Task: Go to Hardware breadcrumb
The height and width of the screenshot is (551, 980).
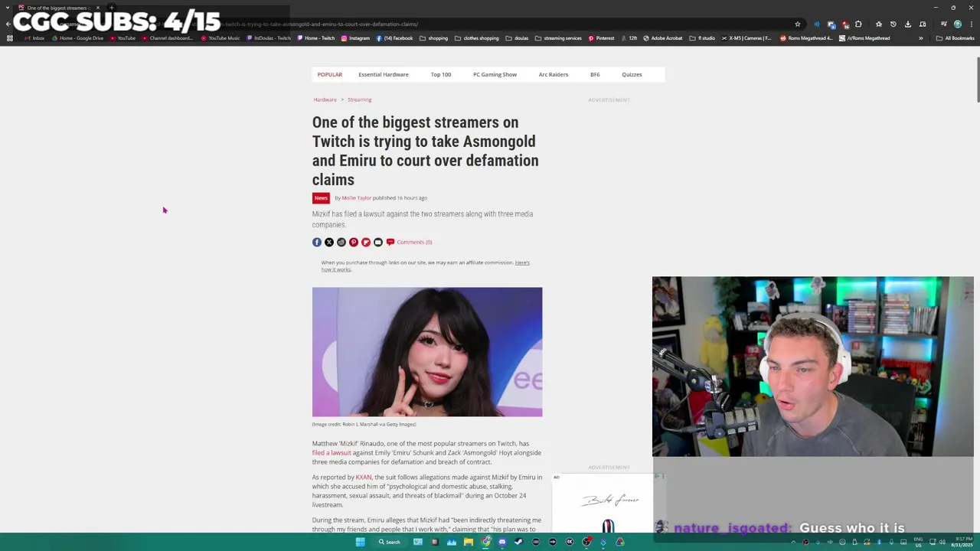Action: tap(325, 99)
